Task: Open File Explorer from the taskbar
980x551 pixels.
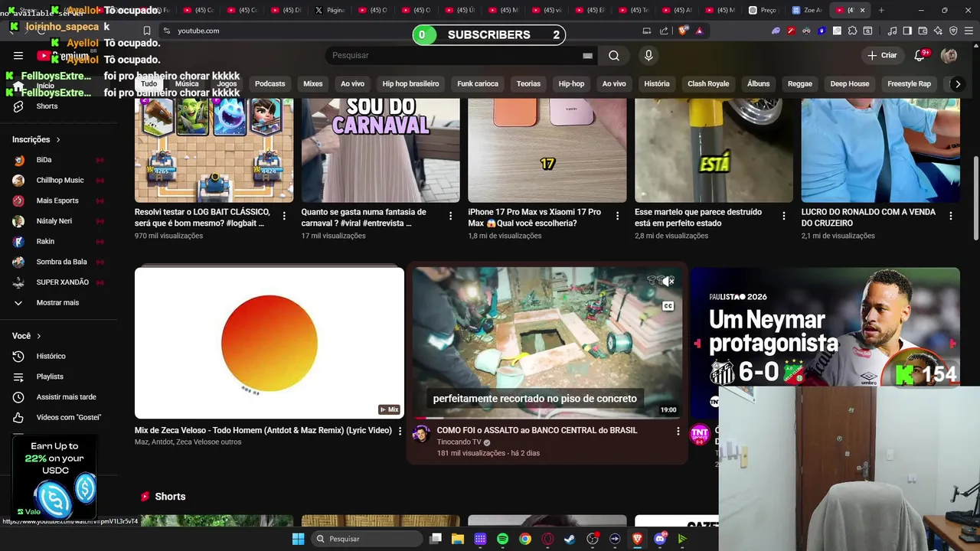Action: pyautogui.click(x=457, y=539)
